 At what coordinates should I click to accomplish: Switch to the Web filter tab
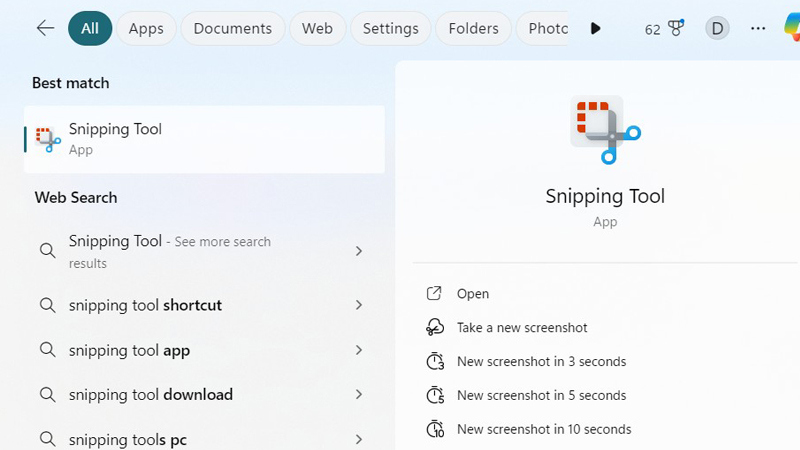tap(317, 28)
